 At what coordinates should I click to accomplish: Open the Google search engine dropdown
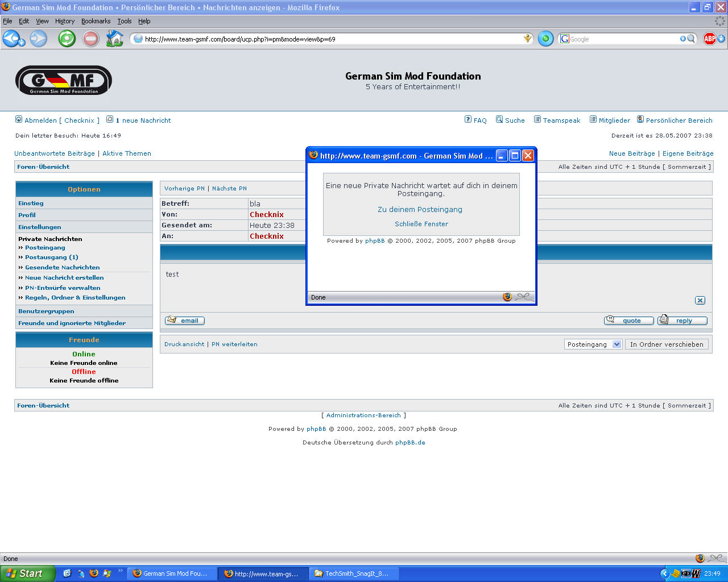click(x=565, y=39)
